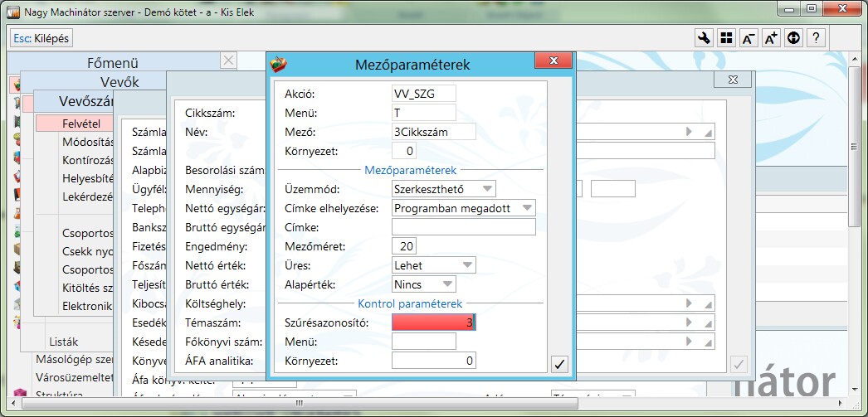868x417 pixels.
Task: Select the Kitöltés sz... menu item
Action: point(87,288)
